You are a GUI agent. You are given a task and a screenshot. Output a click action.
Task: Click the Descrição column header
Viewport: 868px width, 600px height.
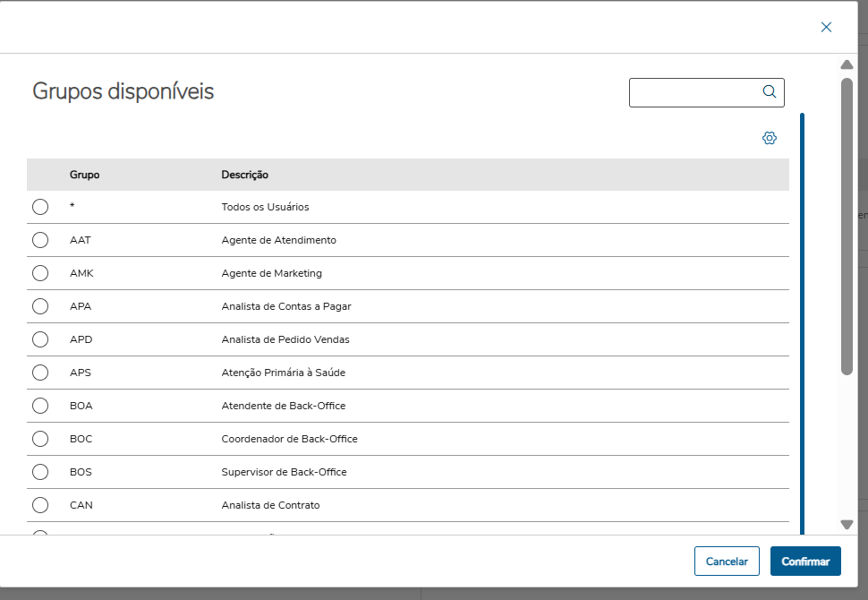click(245, 175)
